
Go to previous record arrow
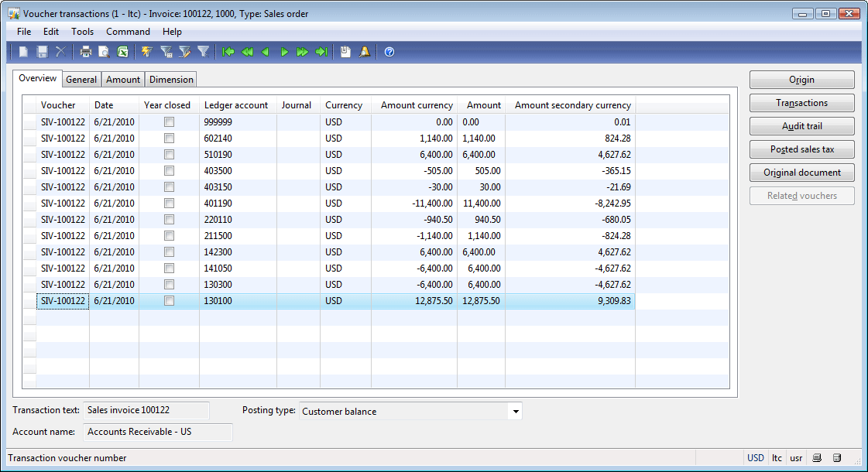coord(265,52)
